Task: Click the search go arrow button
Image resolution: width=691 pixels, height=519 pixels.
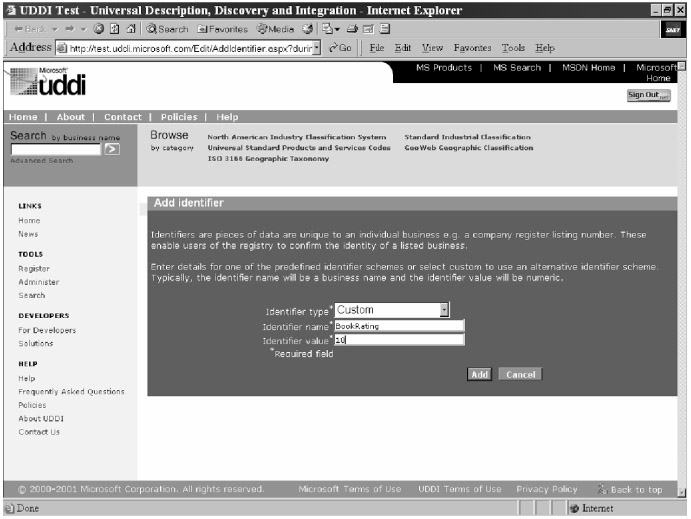Action: (112, 149)
